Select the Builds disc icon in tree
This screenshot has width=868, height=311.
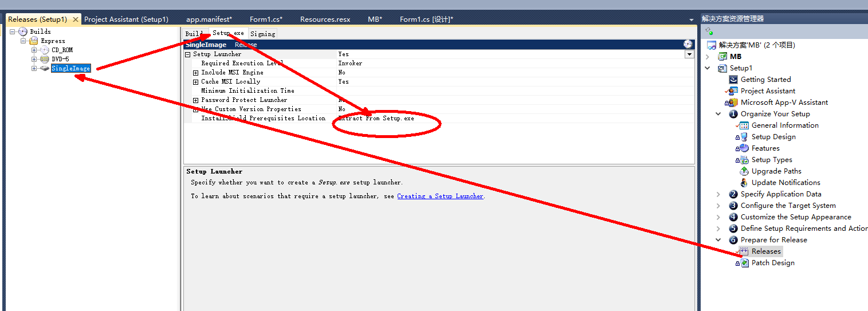pos(23,32)
